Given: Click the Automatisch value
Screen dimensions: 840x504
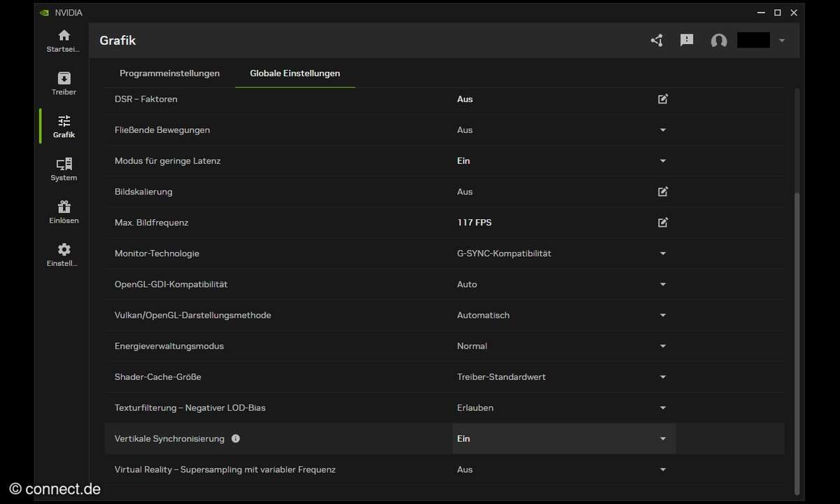Looking at the screenshot, I should coord(483,315).
